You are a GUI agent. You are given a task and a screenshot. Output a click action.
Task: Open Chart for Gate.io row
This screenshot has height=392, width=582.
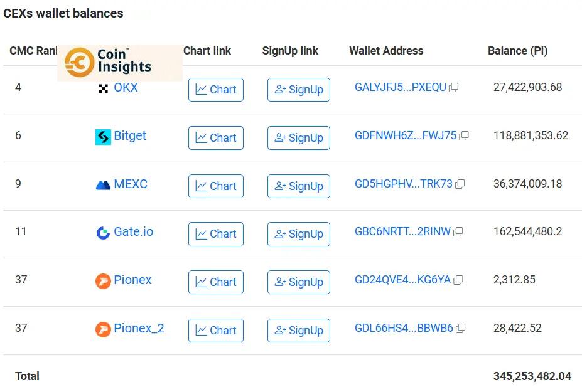pyautogui.click(x=215, y=234)
